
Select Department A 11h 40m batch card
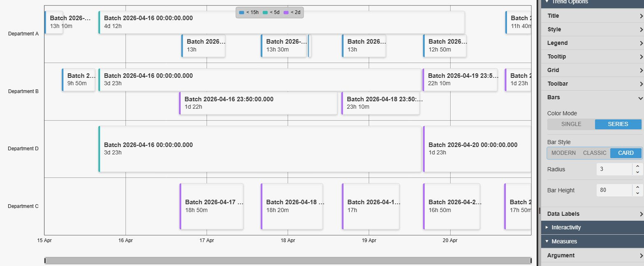click(x=518, y=22)
